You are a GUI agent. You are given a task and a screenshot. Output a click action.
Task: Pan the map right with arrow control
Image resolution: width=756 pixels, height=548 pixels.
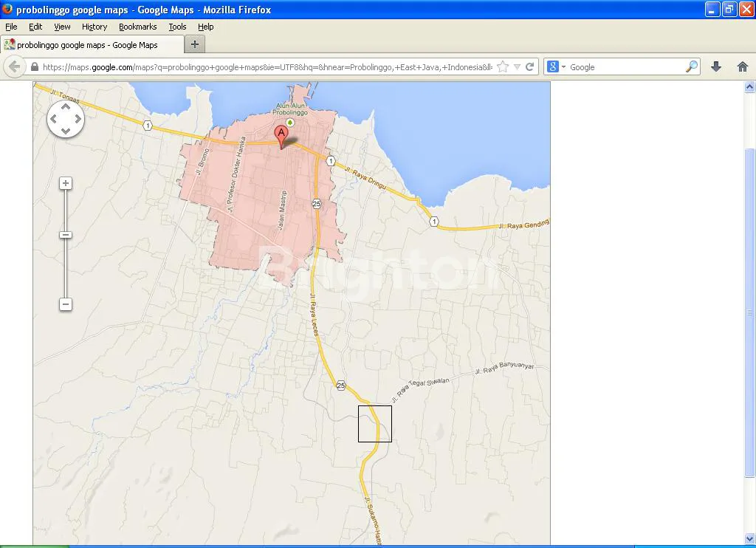[78, 119]
